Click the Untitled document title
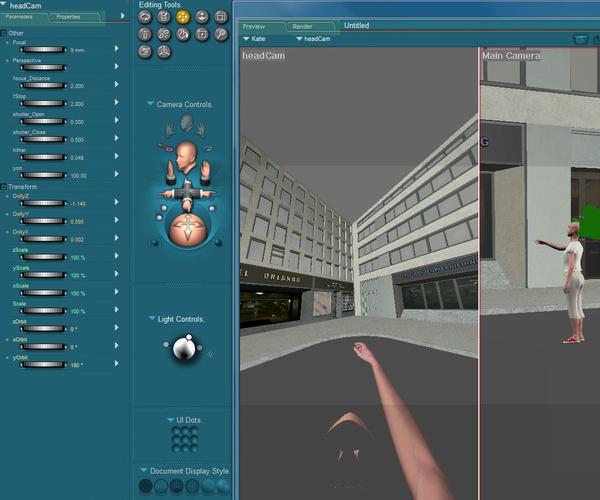Viewport: 600px width, 500px height. (x=357, y=26)
